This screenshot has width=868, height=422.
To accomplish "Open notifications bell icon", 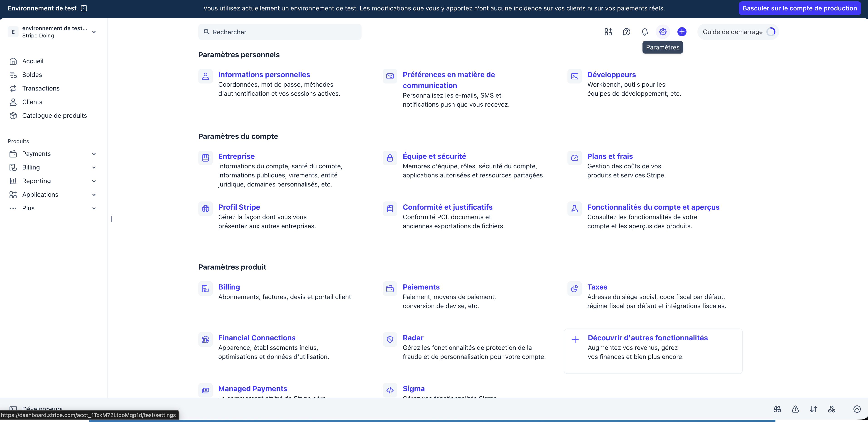I will point(645,32).
